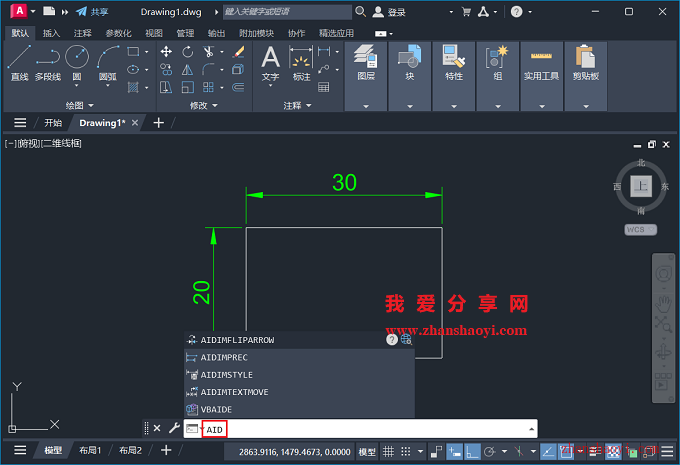This screenshot has width=680, height=465.
Task: Open the snap mode settings dropdown arrow
Action: click(420, 452)
